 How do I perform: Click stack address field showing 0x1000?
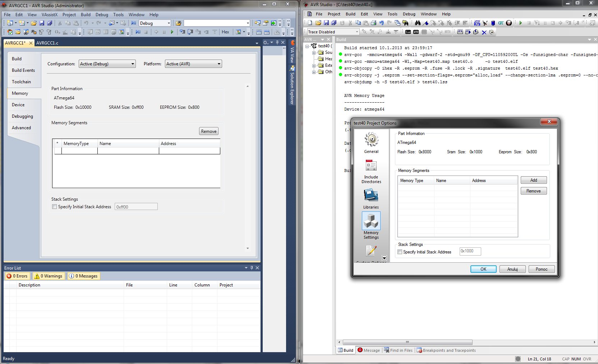(x=470, y=251)
